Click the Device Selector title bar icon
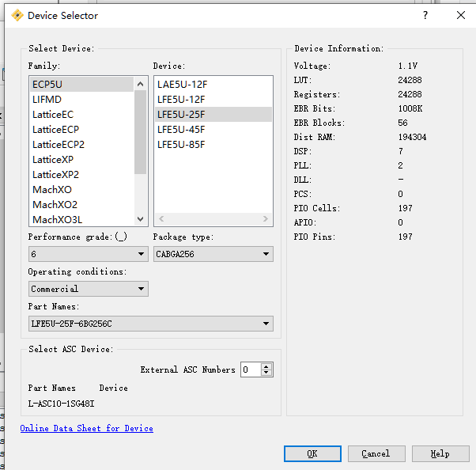Image resolution: width=476 pixels, height=470 pixels. [17, 15]
